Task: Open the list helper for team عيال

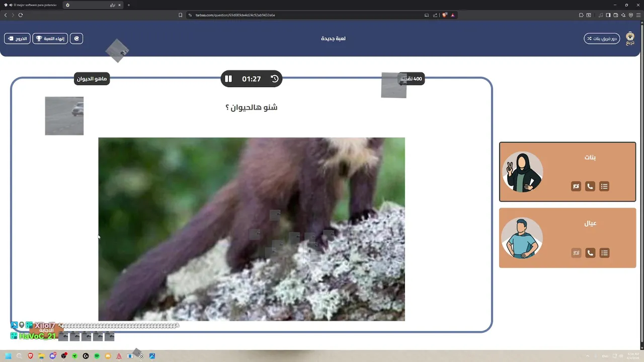Action: 604,253
